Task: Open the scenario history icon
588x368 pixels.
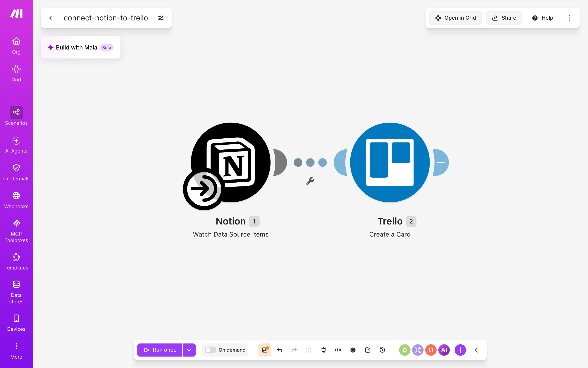Action: click(x=382, y=350)
